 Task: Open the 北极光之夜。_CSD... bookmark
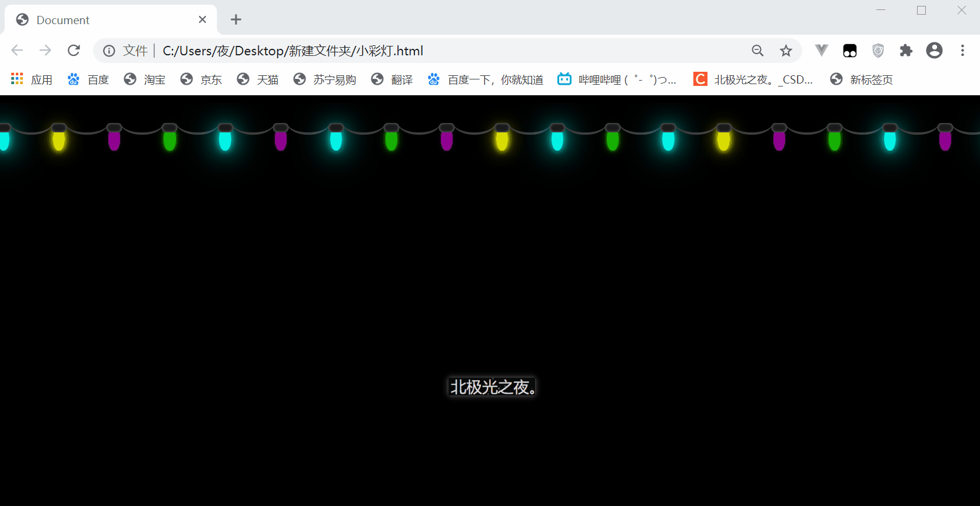[x=753, y=79]
